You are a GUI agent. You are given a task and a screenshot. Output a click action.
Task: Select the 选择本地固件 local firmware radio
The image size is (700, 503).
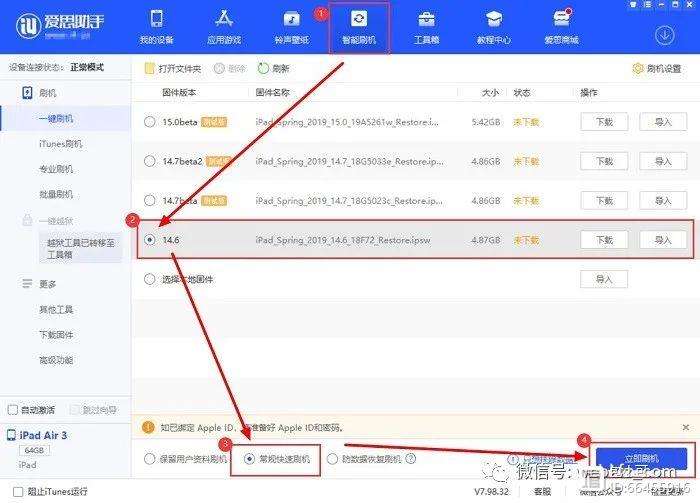pyautogui.click(x=150, y=279)
